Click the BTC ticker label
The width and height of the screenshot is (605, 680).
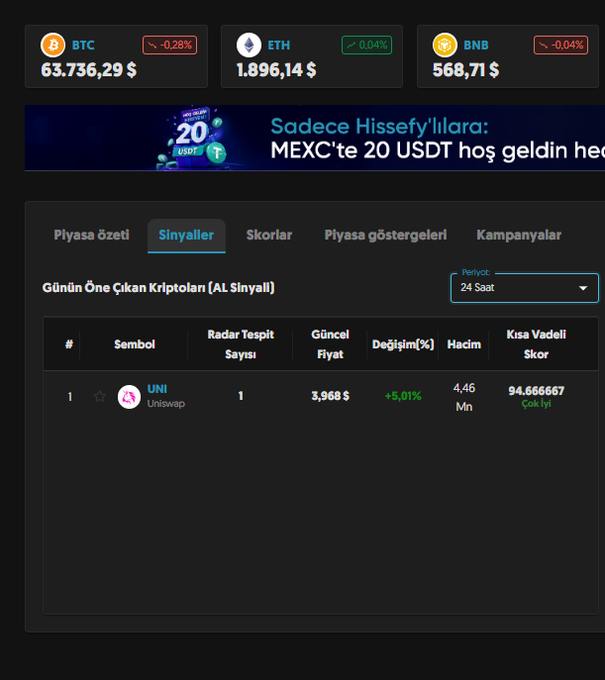tap(83, 45)
